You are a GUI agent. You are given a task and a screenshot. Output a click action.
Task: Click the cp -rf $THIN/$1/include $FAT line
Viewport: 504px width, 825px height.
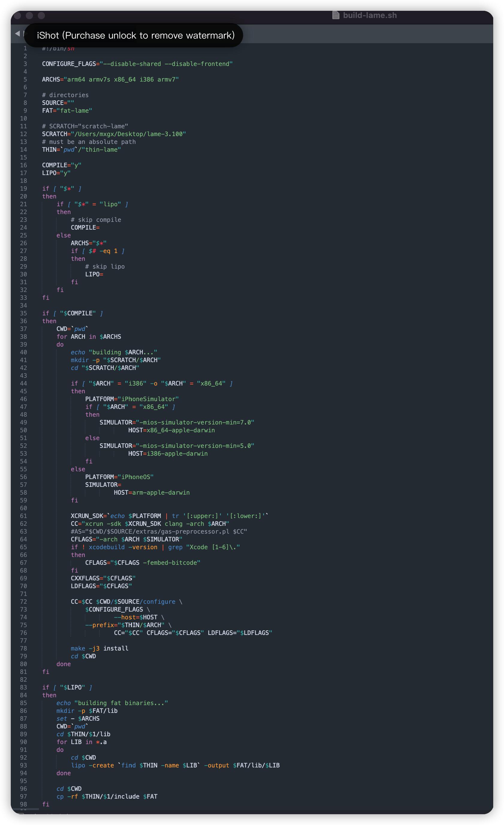[107, 797]
